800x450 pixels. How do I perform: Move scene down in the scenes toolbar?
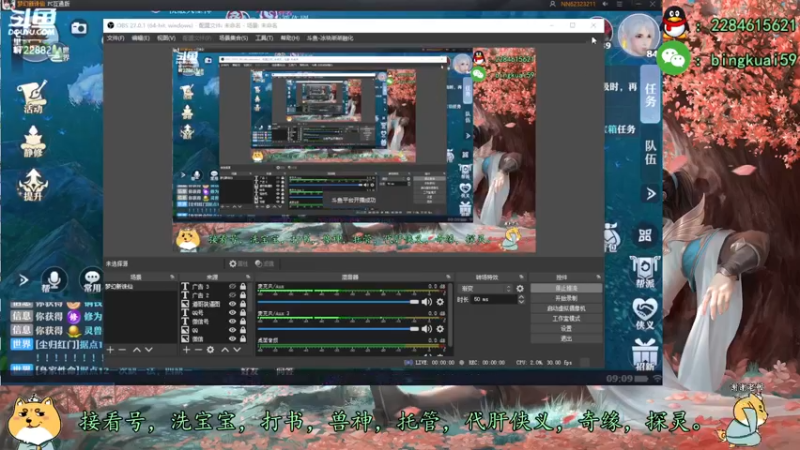point(148,349)
